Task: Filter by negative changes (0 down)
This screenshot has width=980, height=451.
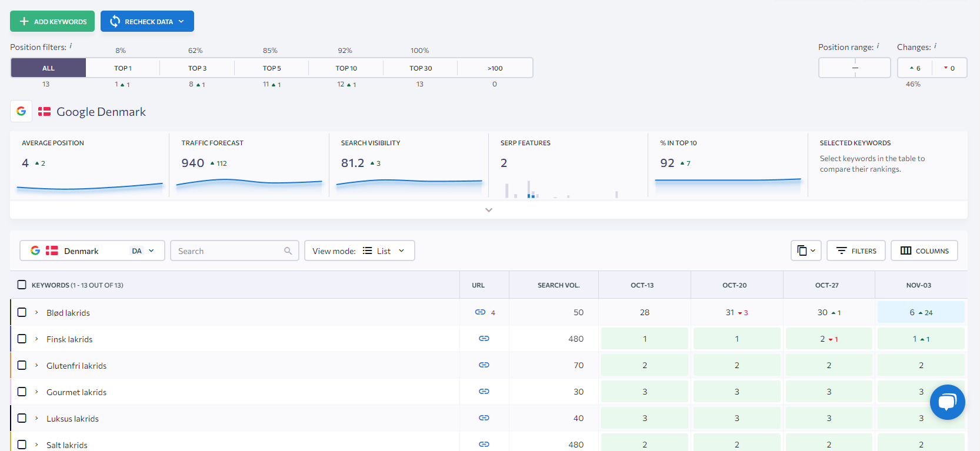Action: tap(949, 68)
